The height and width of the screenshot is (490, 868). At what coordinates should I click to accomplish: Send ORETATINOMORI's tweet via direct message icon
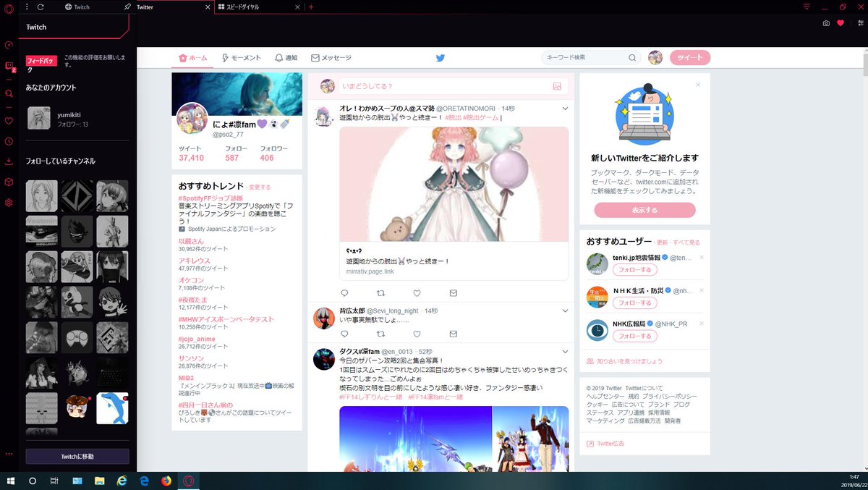click(454, 293)
